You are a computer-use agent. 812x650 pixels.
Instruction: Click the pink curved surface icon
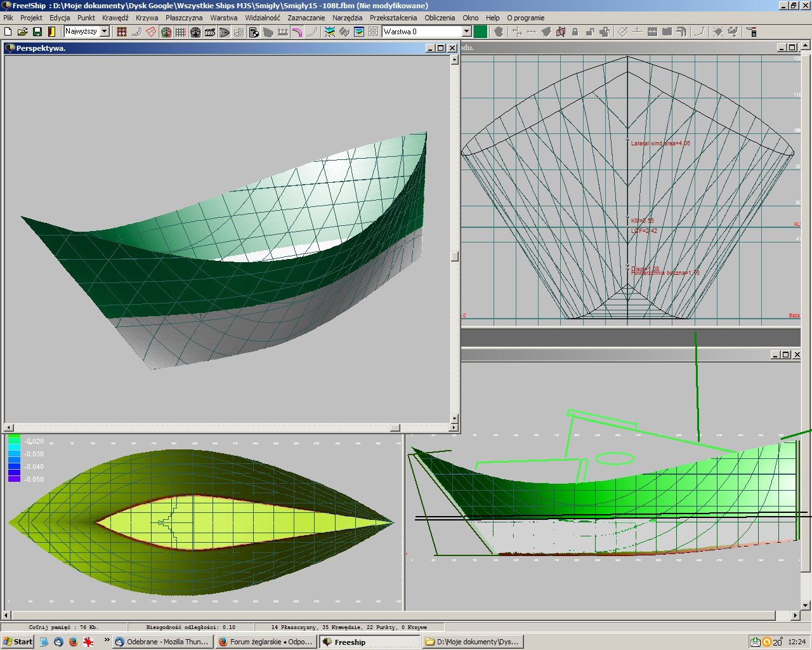(x=297, y=32)
